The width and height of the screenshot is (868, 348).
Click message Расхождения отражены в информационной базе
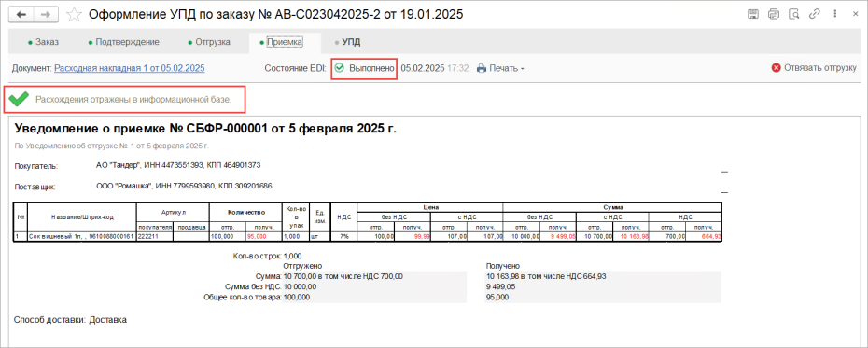pyautogui.click(x=133, y=100)
